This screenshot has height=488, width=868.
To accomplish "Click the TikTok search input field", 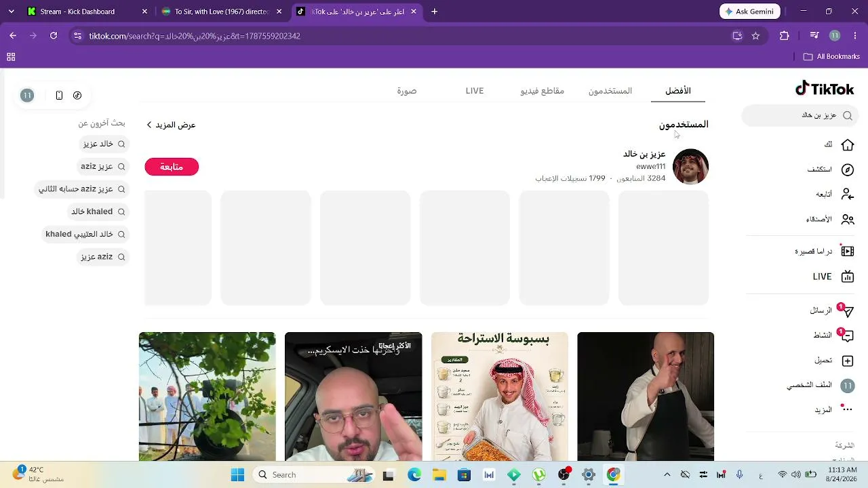I will pyautogui.click(x=800, y=116).
